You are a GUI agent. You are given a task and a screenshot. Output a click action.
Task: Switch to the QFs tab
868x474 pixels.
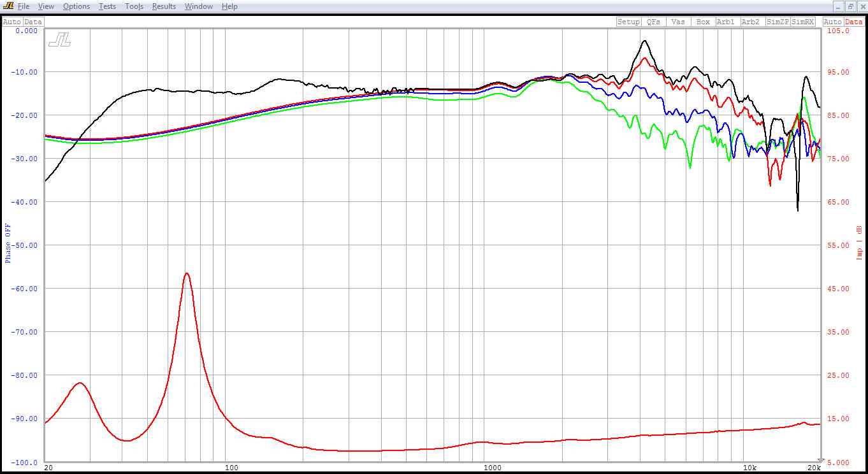(653, 22)
